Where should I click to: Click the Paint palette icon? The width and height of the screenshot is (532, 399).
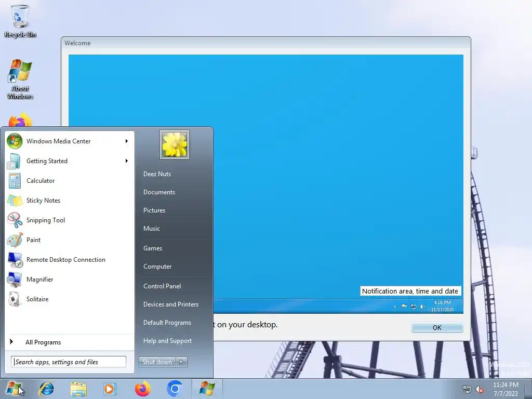click(x=15, y=240)
